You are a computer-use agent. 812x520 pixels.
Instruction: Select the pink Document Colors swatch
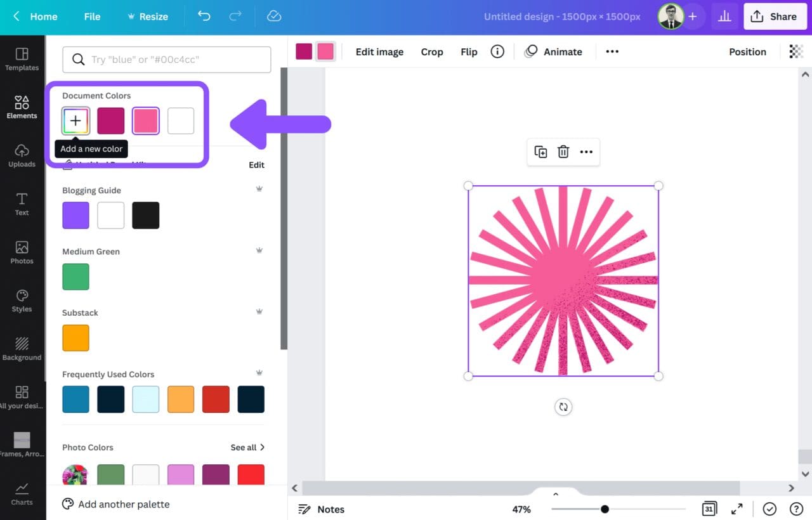(145, 120)
